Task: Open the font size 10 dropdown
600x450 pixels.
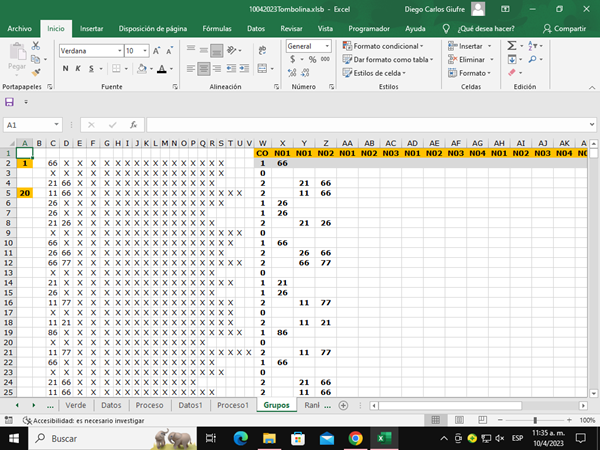Action: pyautogui.click(x=145, y=51)
